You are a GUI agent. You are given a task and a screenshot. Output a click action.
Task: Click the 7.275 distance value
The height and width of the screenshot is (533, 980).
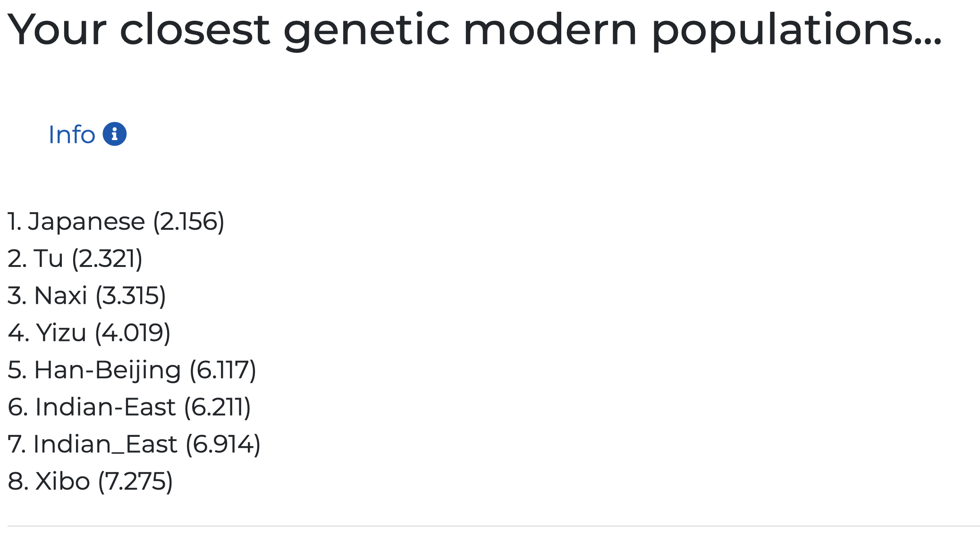[x=135, y=482]
